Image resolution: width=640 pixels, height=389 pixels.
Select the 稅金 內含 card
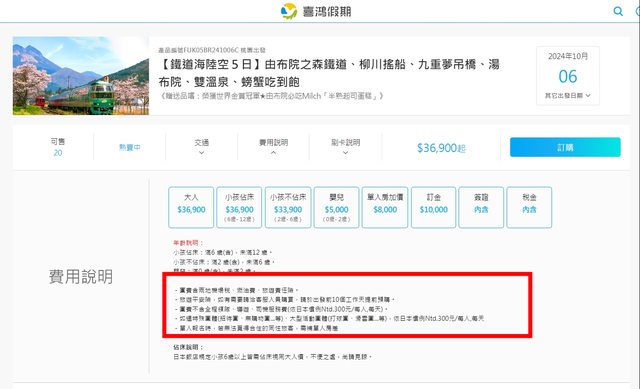coord(529,207)
